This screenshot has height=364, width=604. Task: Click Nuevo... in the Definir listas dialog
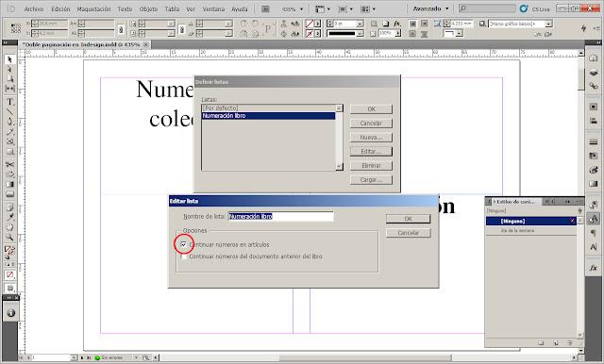coord(371,138)
